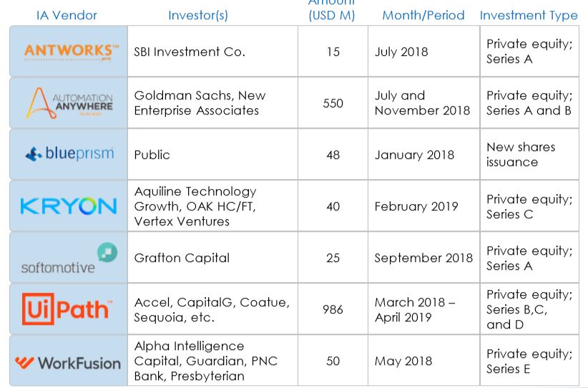The height and width of the screenshot is (388, 588).
Task: Click the Month/Period column header
Action: point(423,15)
